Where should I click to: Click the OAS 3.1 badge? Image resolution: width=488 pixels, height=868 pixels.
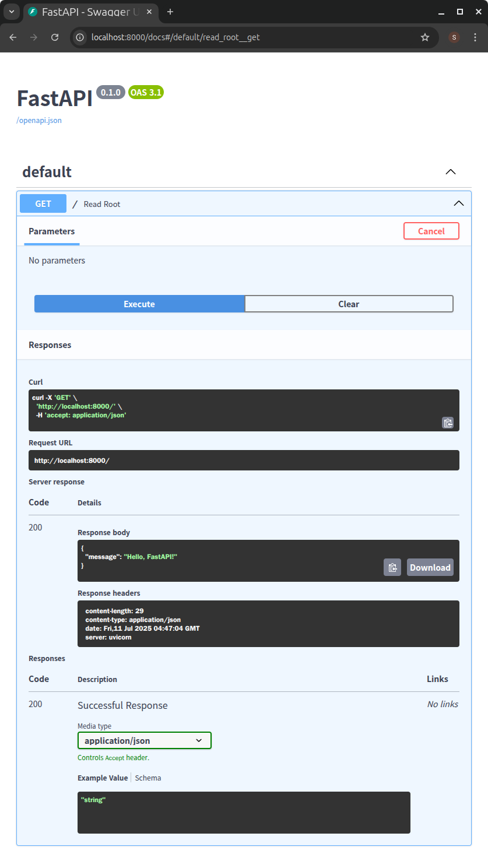[x=146, y=92]
